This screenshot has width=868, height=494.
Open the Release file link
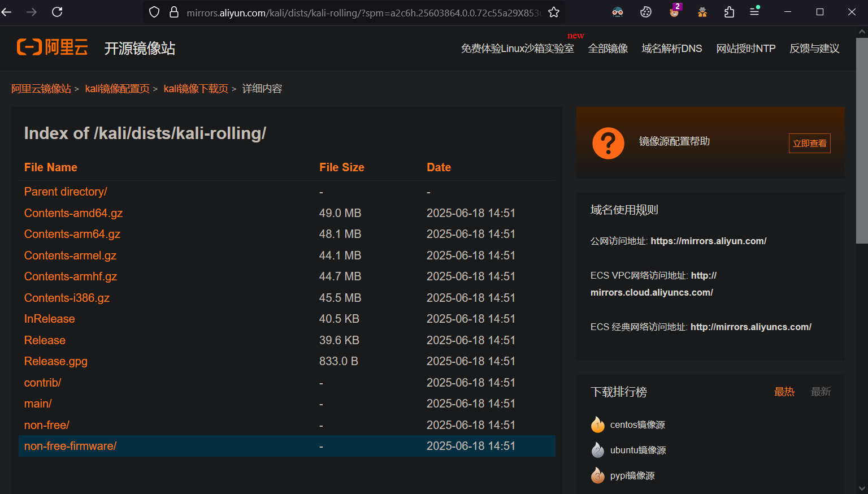pos(45,340)
